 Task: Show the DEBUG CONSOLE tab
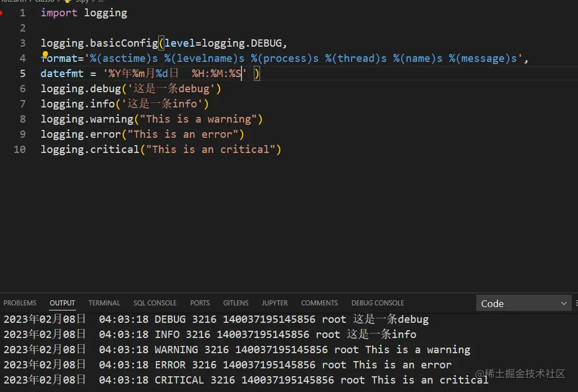click(378, 303)
